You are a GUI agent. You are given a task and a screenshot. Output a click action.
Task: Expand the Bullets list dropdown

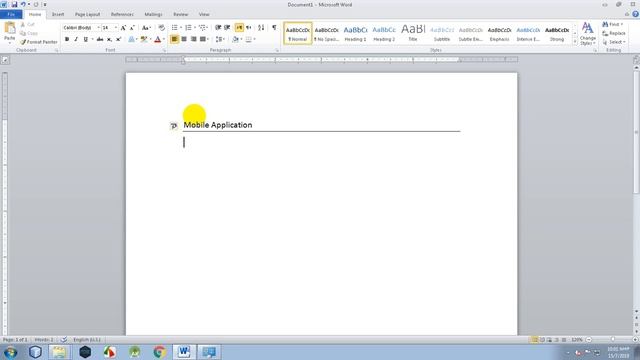tap(181, 28)
